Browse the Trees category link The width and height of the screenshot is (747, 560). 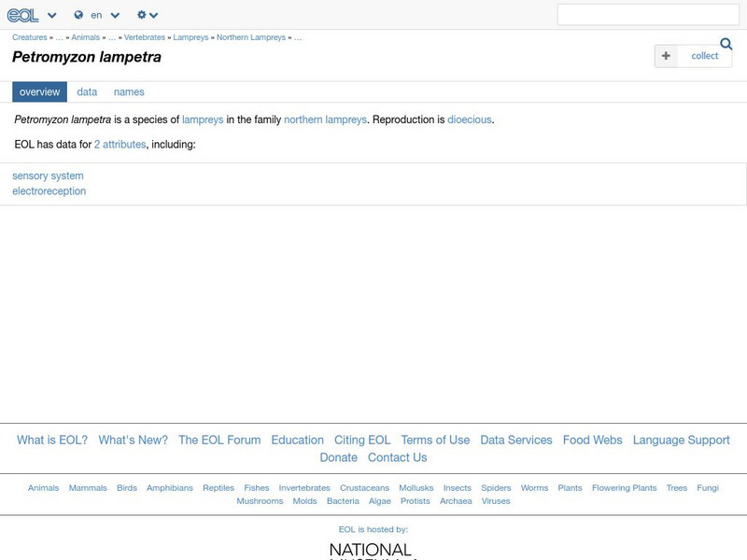676,487
